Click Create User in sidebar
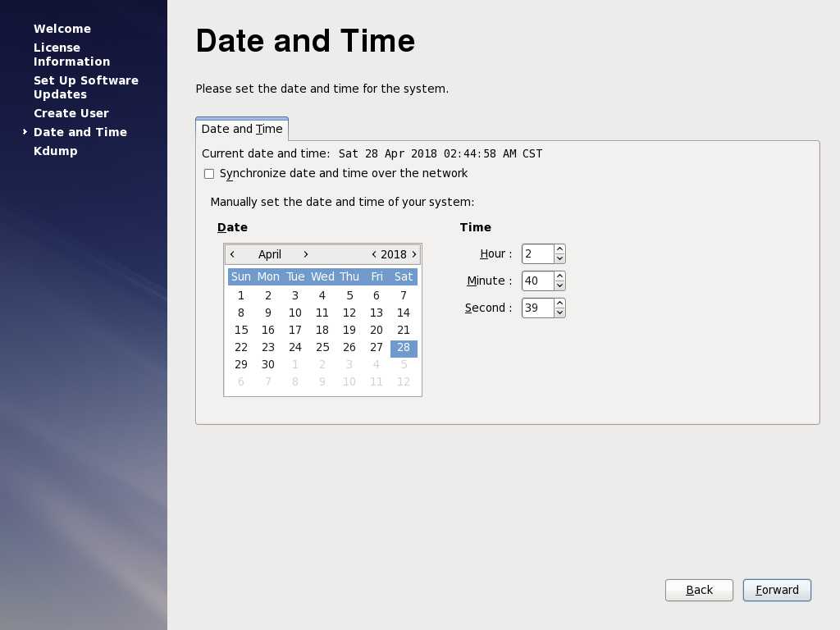The height and width of the screenshot is (630, 840). pos(71,113)
